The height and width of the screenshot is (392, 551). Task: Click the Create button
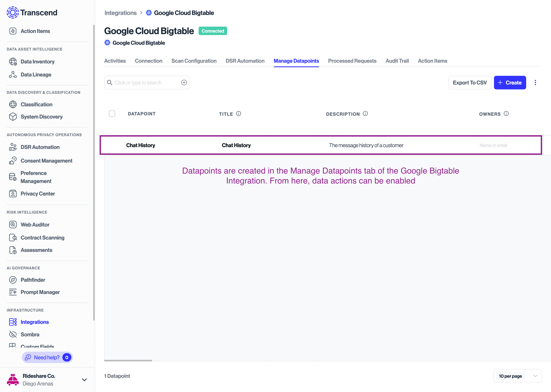click(x=510, y=83)
